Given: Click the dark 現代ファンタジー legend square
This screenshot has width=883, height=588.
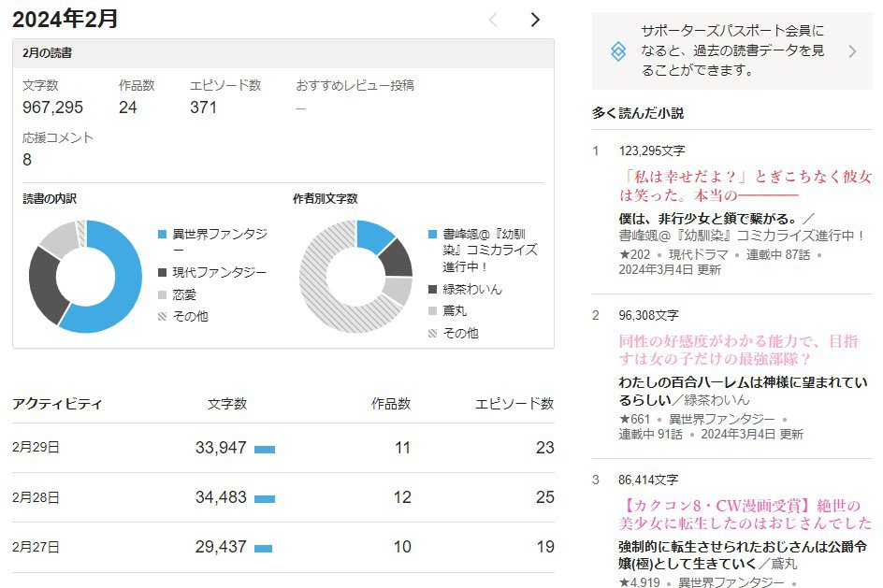Looking at the screenshot, I should (163, 272).
